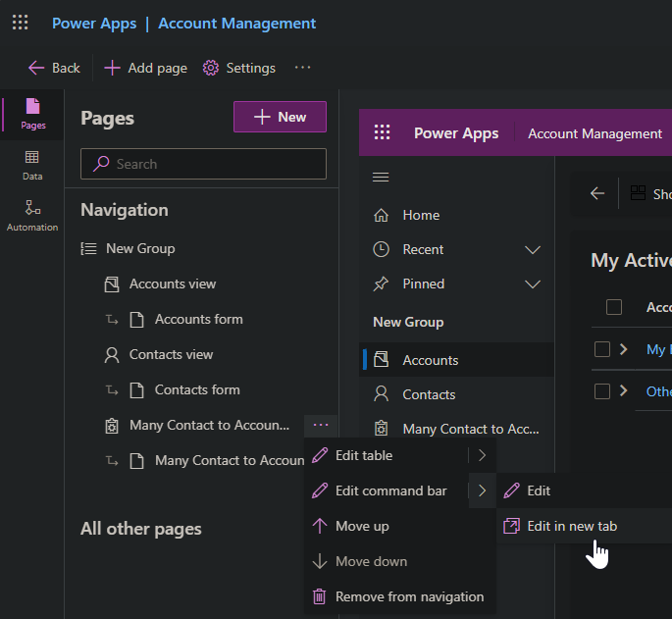Toggle the select-all header checkbox
The image size is (672, 619).
pyautogui.click(x=614, y=307)
